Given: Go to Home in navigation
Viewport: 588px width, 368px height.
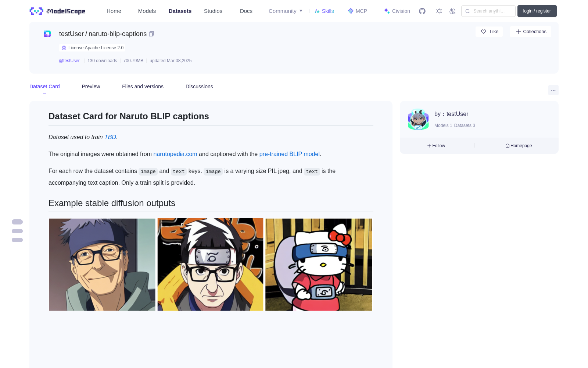Looking at the screenshot, I should click(114, 11).
